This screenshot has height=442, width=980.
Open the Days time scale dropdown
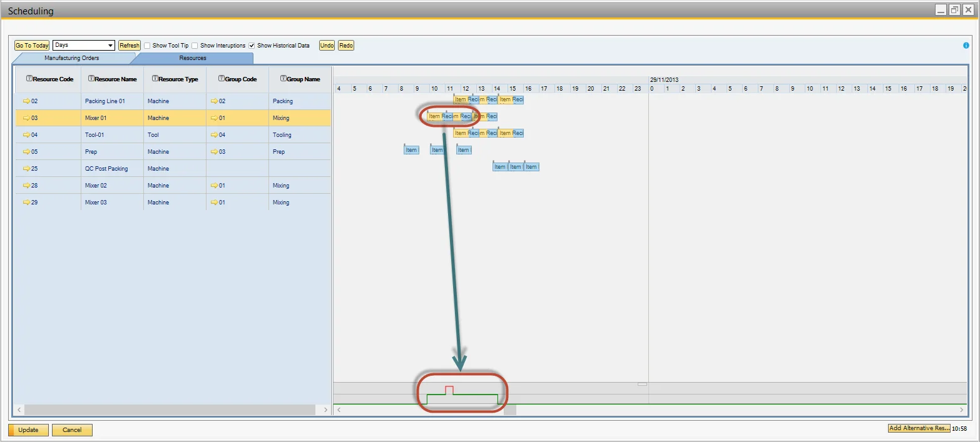coord(111,46)
